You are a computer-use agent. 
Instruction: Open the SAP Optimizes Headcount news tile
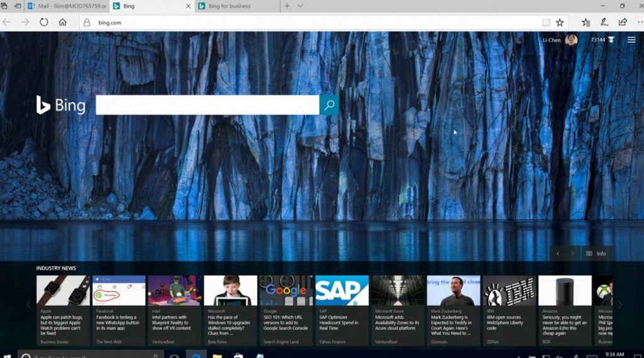(x=341, y=310)
